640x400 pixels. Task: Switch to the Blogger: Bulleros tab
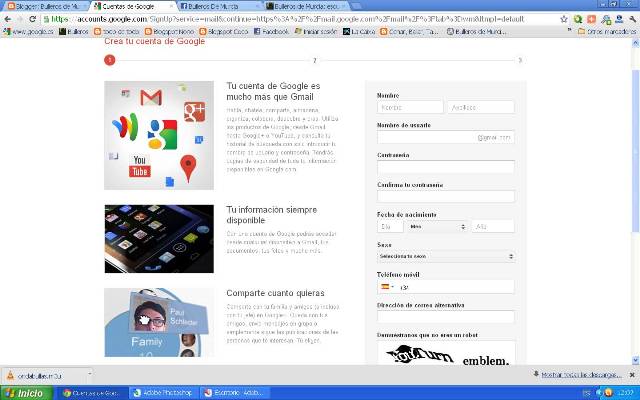pyautogui.click(x=46, y=6)
